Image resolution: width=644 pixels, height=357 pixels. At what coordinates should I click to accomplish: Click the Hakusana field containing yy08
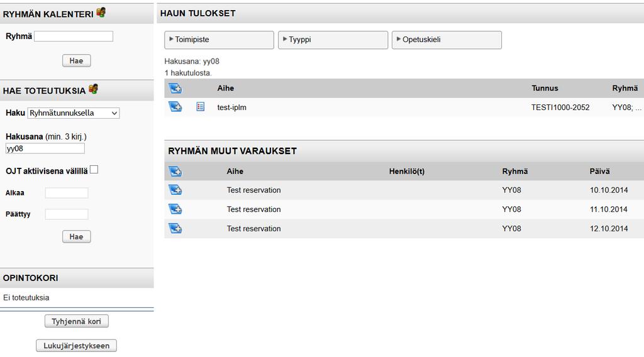(45, 148)
